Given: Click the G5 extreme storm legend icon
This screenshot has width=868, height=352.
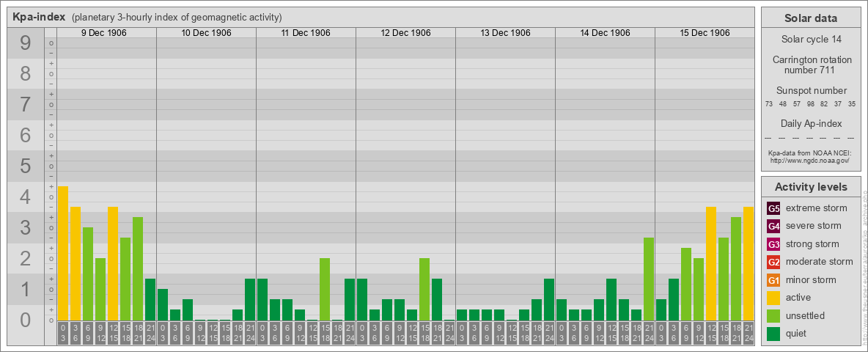Looking at the screenshot, I should click(x=773, y=209).
